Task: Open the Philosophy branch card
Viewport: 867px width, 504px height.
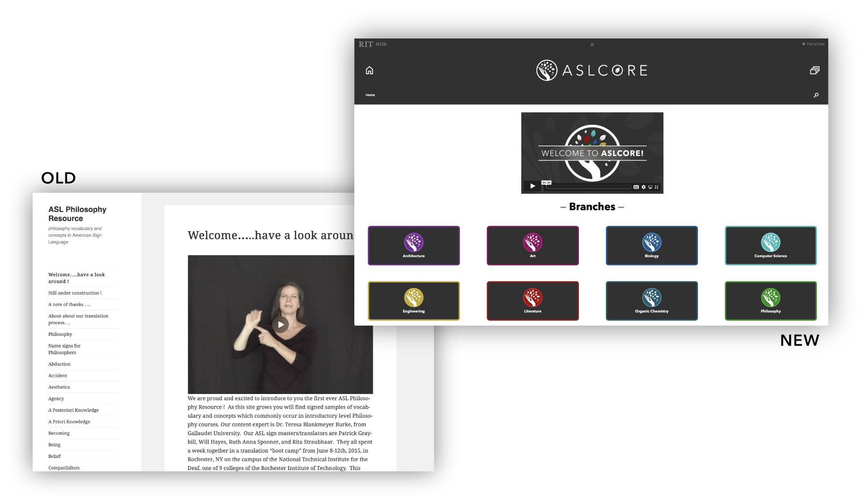Action: coord(770,301)
